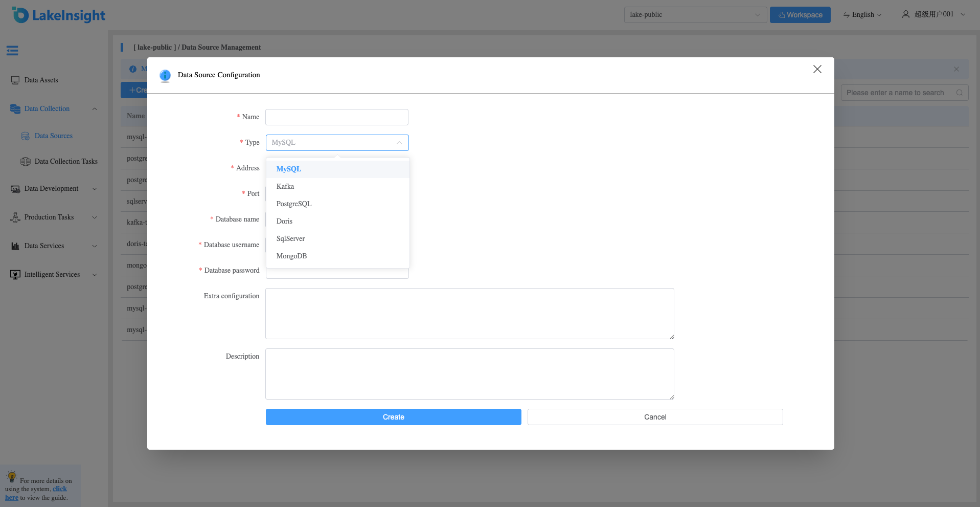Click the Data Collection database icon

coord(15,108)
